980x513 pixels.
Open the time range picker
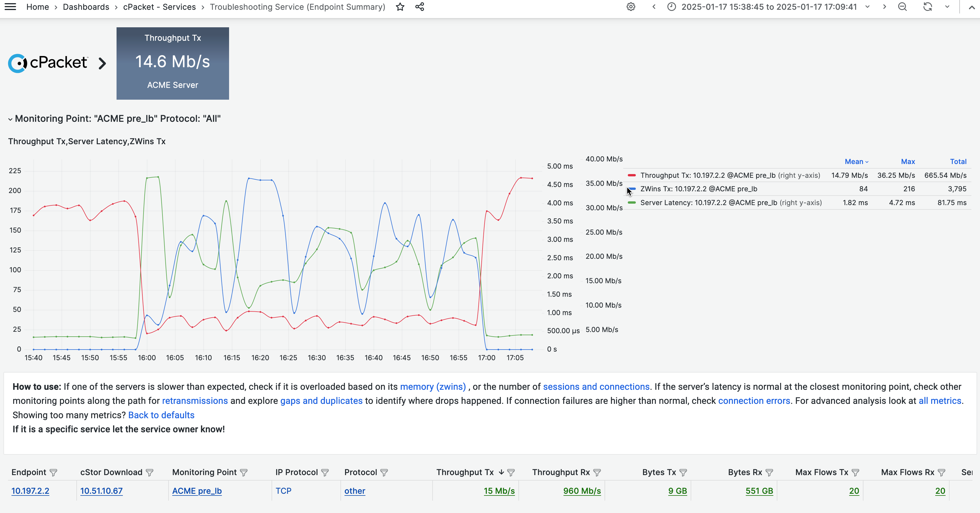[768, 7]
